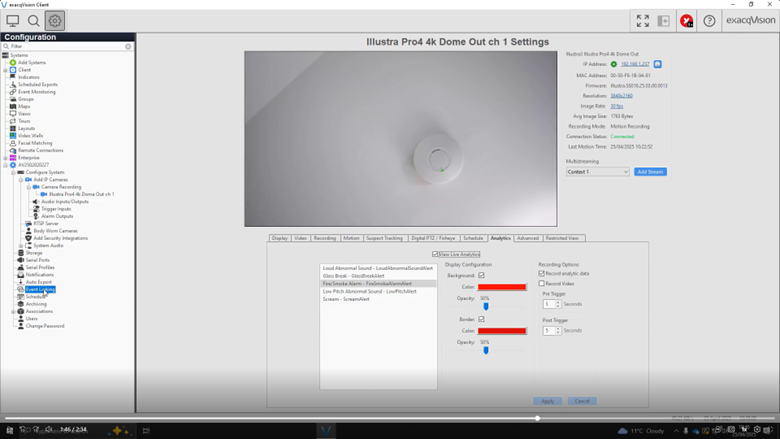The height and width of the screenshot is (439, 780).
Task: Open the Schedule tab
Action: pyautogui.click(x=473, y=238)
